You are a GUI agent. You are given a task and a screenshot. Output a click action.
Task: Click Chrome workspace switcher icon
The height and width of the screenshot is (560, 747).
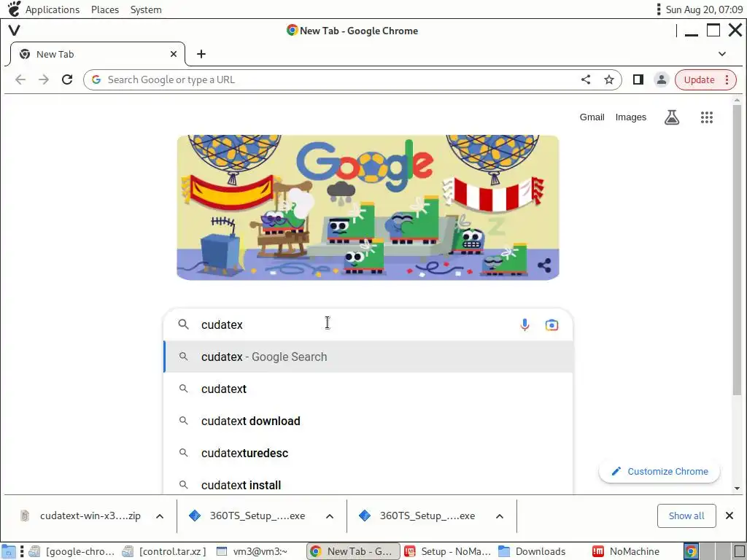691,551
